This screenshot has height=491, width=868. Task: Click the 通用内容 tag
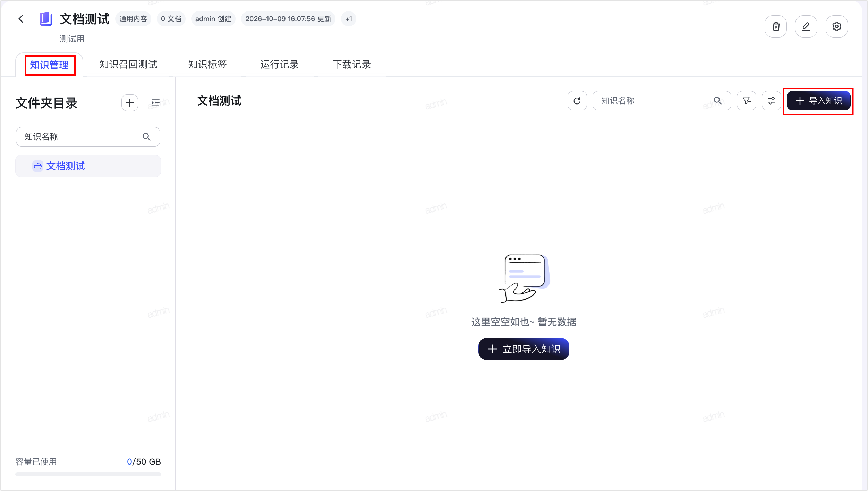coord(133,19)
